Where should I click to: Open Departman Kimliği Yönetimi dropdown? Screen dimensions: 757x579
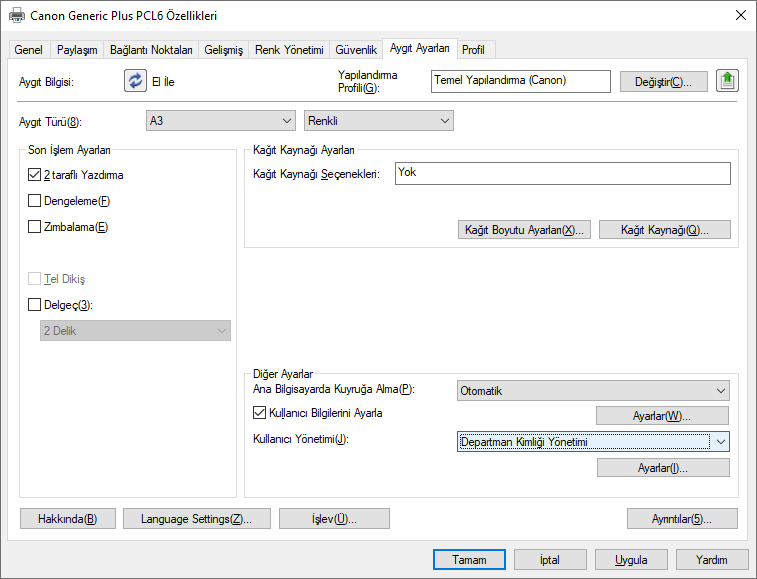point(593,442)
